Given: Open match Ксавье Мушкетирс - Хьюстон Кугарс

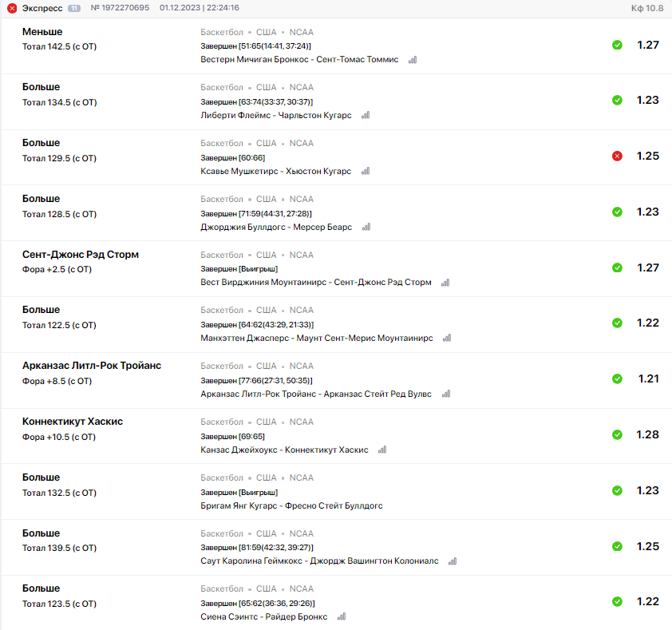Looking at the screenshot, I should [x=275, y=171].
